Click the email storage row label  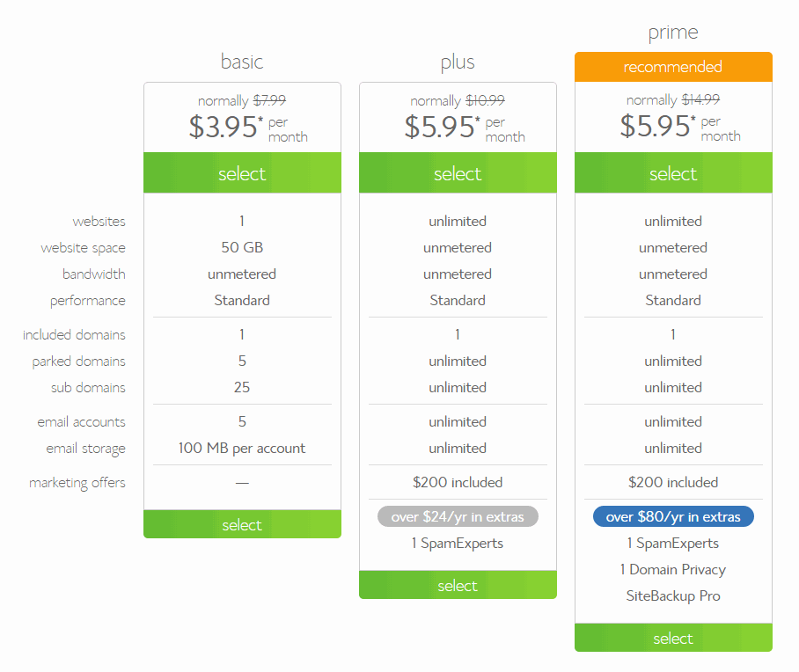click(x=85, y=449)
